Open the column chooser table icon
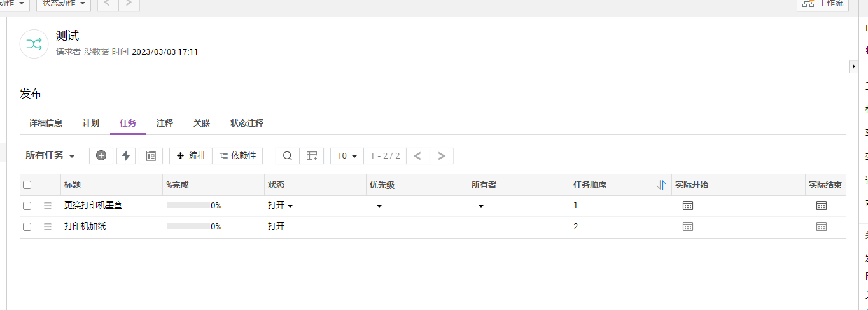Screen dimensions: 868x310 coord(312,156)
